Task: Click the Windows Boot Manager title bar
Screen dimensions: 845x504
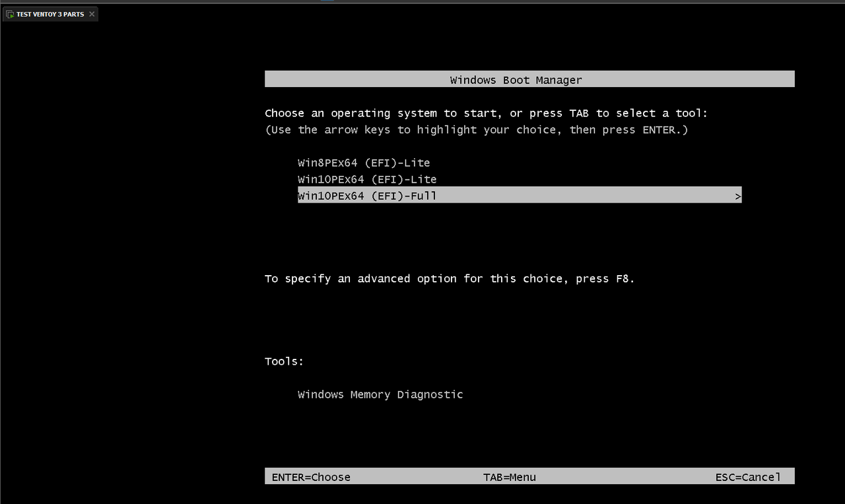Action: tap(529, 80)
